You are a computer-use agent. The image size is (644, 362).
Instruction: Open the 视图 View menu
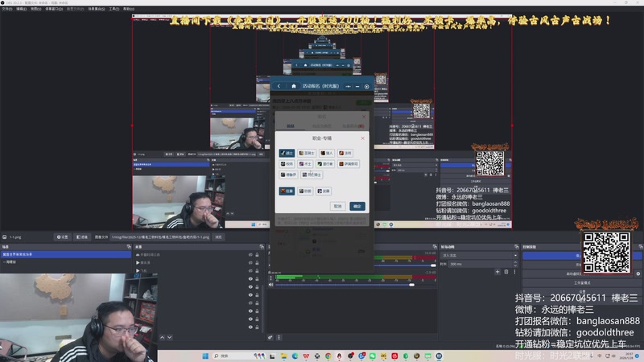[x=35, y=9]
